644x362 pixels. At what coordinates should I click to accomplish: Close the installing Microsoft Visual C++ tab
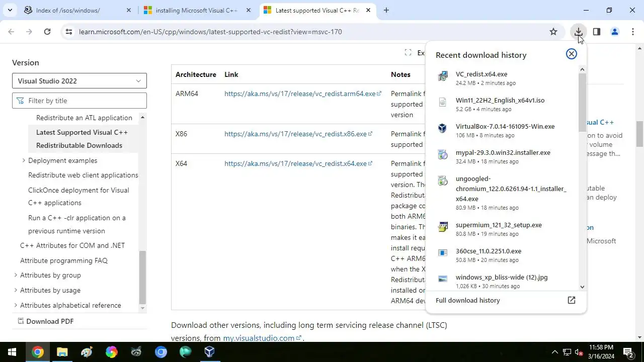[x=249, y=10]
